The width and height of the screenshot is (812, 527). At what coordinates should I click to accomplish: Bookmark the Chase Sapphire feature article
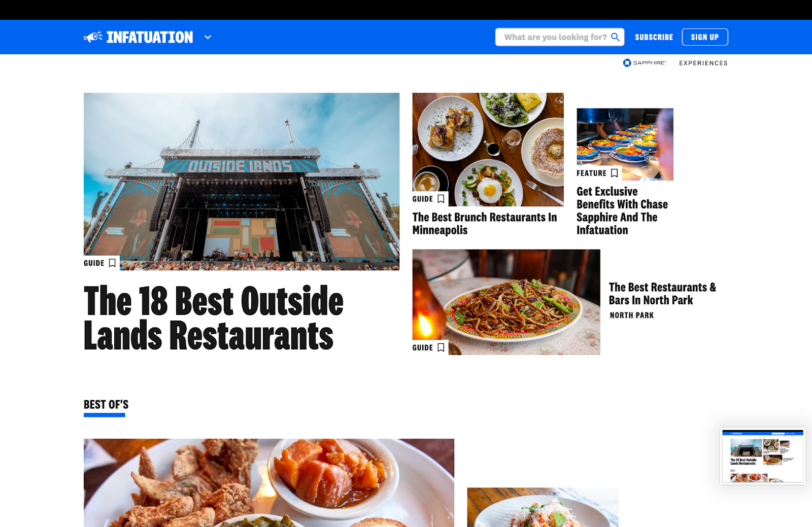[614, 173]
